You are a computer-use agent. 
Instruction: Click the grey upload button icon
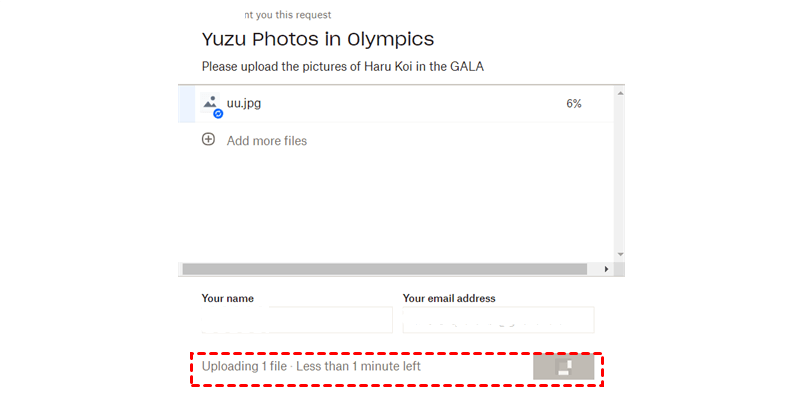[564, 367]
